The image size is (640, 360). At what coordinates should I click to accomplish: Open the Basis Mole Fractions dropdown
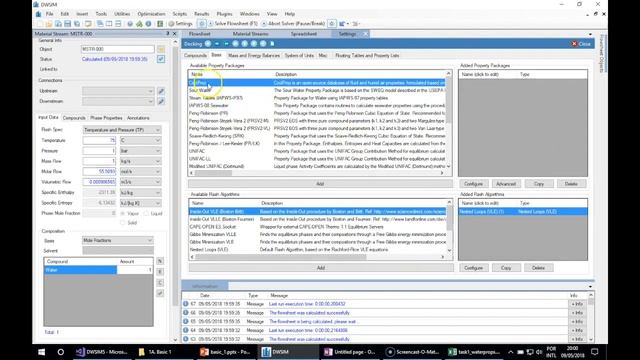tap(118, 240)
